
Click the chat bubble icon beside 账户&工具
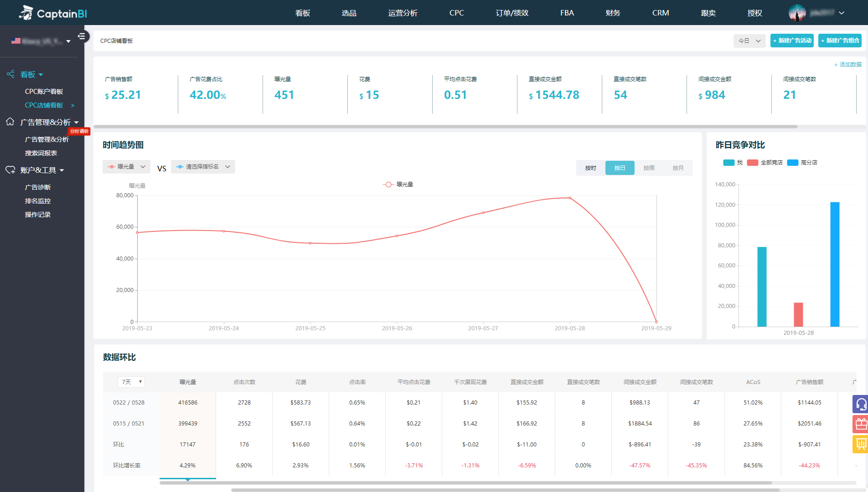[10, 170]
